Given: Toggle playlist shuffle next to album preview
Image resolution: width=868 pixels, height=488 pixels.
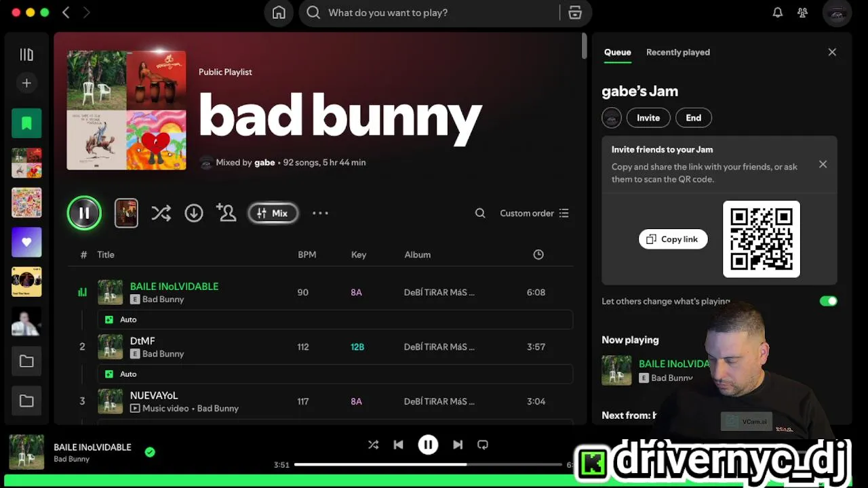Looking at the screenshot, I should tap(161, 213).
